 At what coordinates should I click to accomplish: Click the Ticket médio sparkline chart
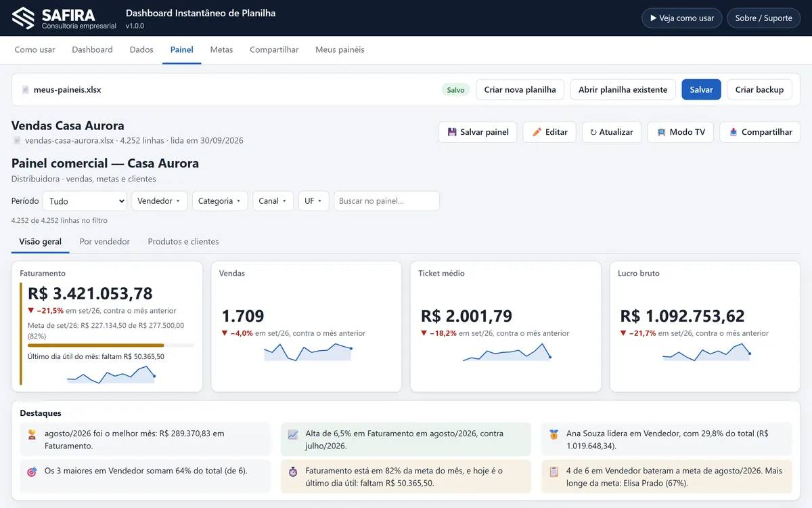pos(507,352)
